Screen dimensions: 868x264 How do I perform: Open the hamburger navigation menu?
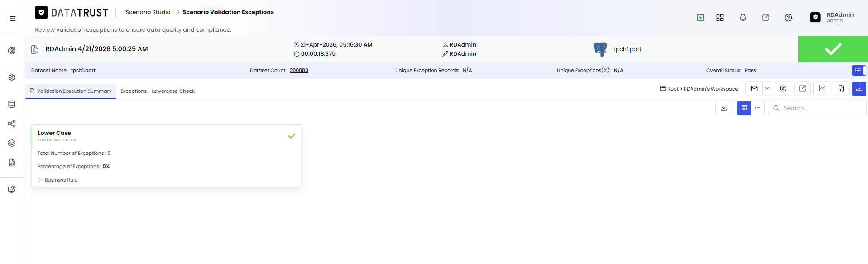13,19
